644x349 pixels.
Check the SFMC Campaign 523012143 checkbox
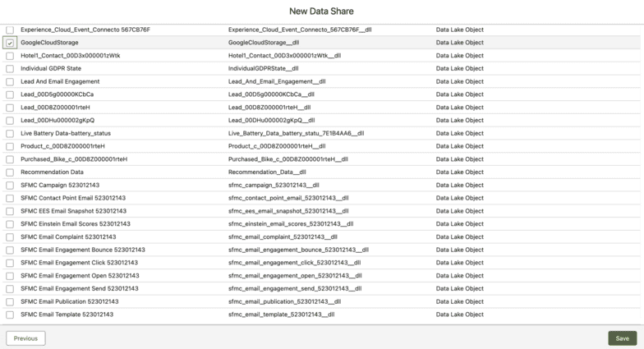(10, 185)
